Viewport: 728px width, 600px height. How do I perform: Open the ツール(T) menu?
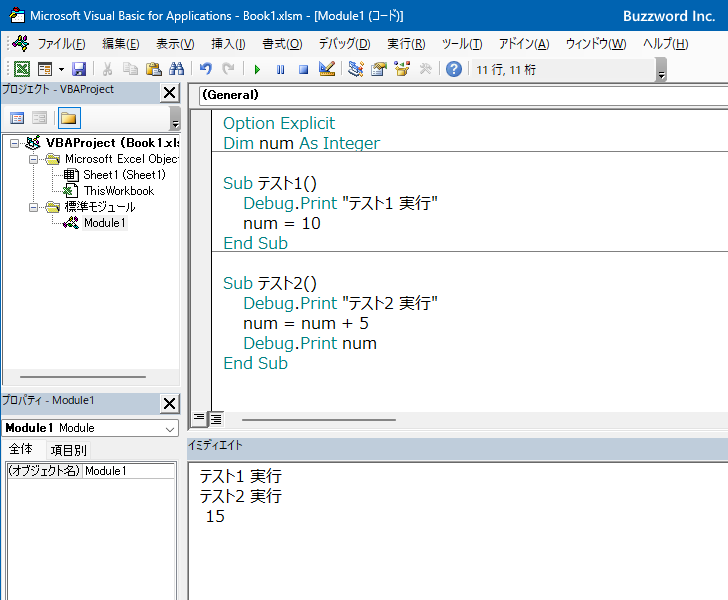pos(462,44)
